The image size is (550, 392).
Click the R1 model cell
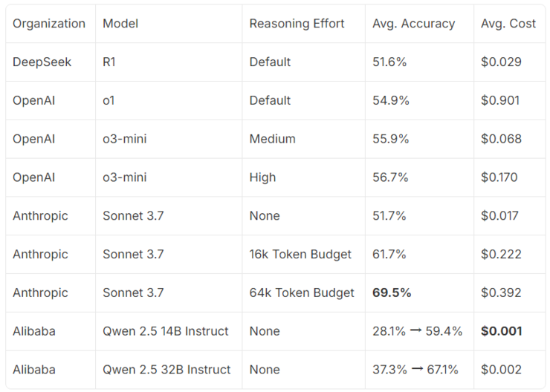coord(109,62)
